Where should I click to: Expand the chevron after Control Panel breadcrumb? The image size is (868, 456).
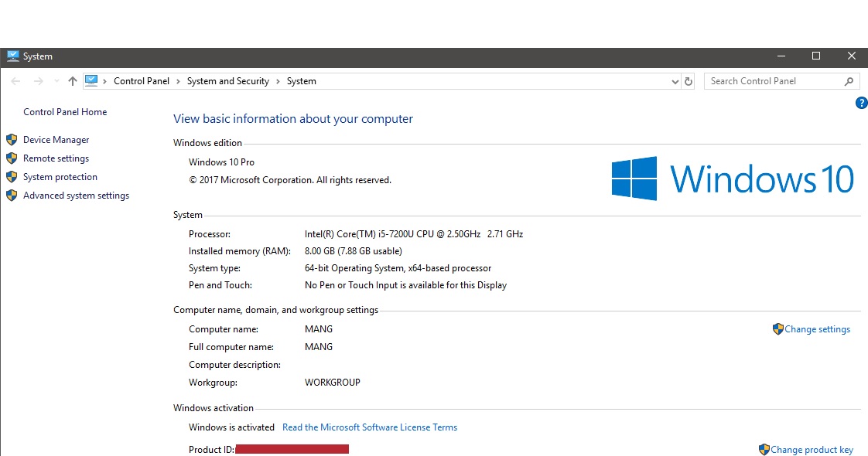coord(178,81)
